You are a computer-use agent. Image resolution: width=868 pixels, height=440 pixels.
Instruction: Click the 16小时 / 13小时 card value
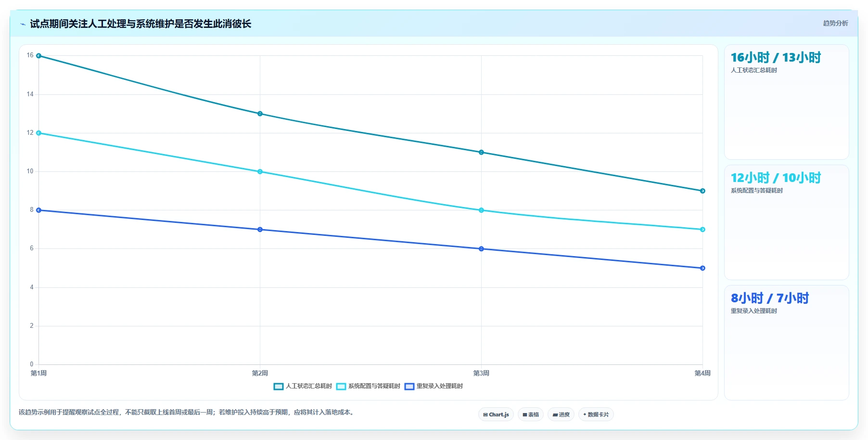pyautogui.click(x=776, y=58)
